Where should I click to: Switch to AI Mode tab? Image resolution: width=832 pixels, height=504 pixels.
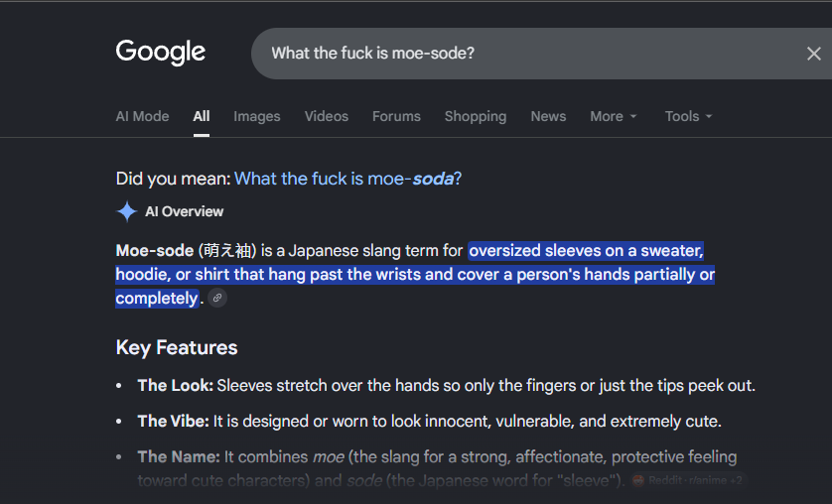coord(142,117)
